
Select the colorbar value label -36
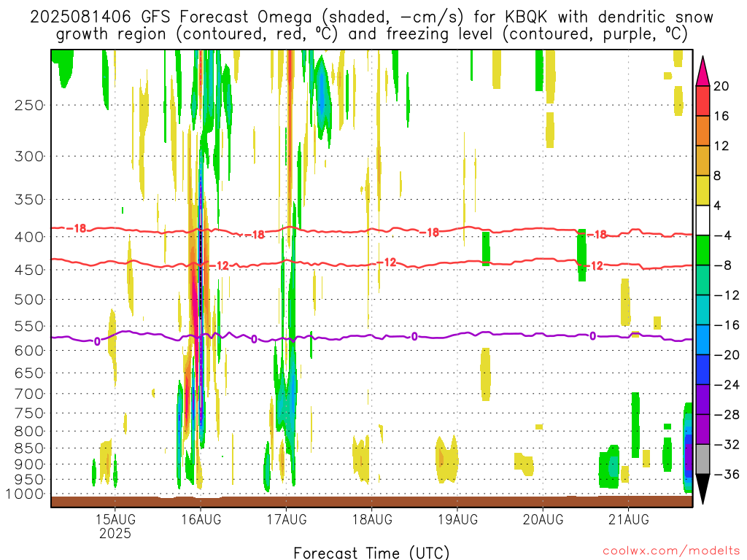pyautogui.click(x=727, y=474)
